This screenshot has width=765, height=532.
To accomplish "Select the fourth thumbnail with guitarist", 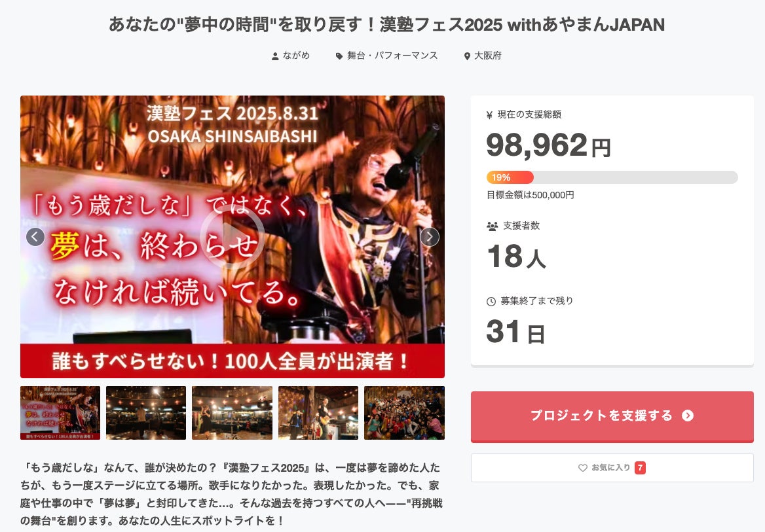I will point(318,413).
